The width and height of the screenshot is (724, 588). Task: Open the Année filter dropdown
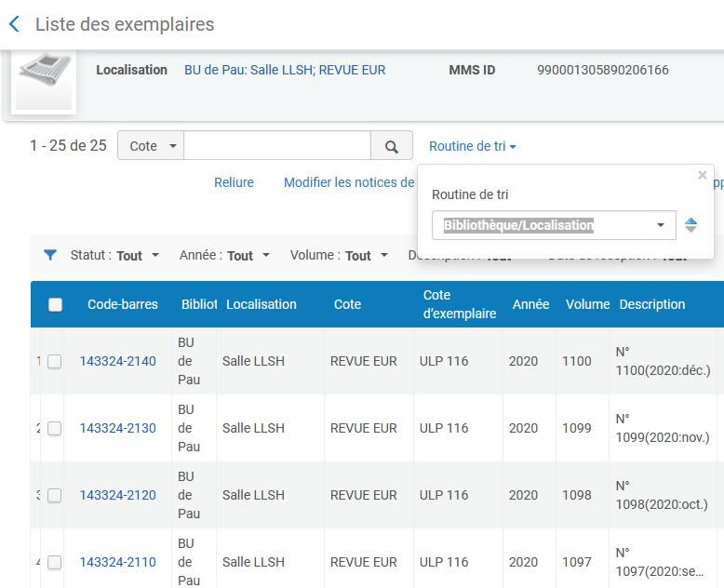click(224, 255)
